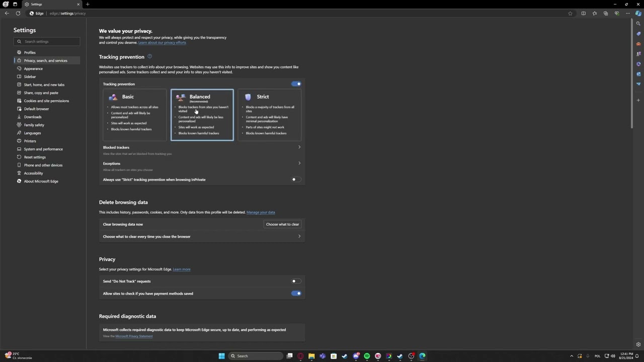Open Manage your data link
Image resolution: width=644 pixels, height=362 pixels.
pyautogui.click(x=261, y=212)
